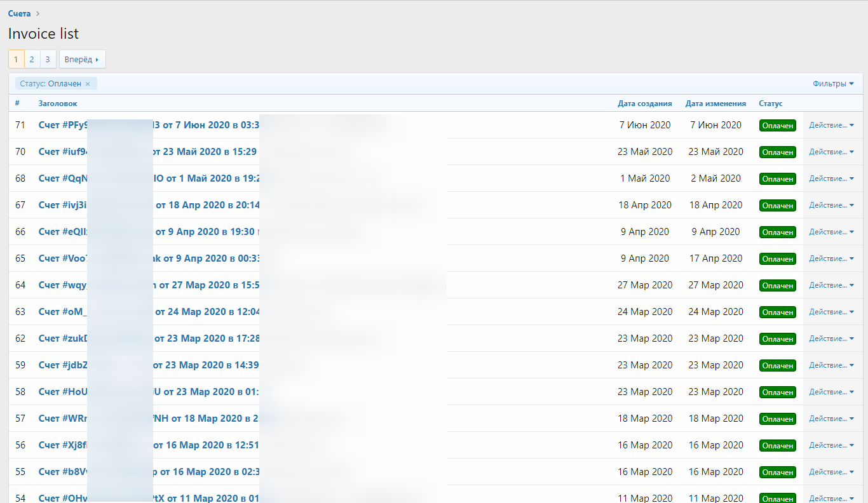Image resolution: width=868 pixels, height=503 pixels.
Task: Expand Действие menu for invoice 59
Action: point(831,366)
